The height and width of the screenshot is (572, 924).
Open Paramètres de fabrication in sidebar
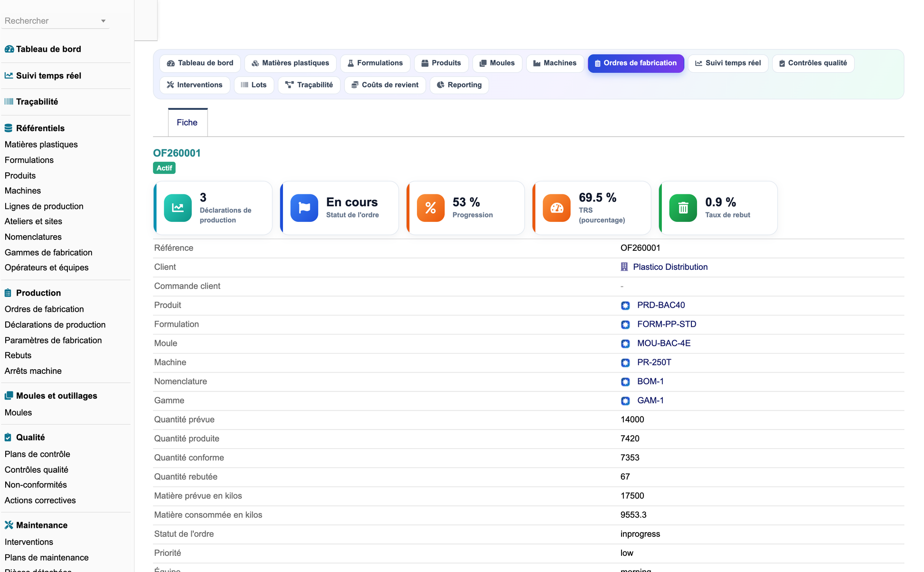(53, 340)
